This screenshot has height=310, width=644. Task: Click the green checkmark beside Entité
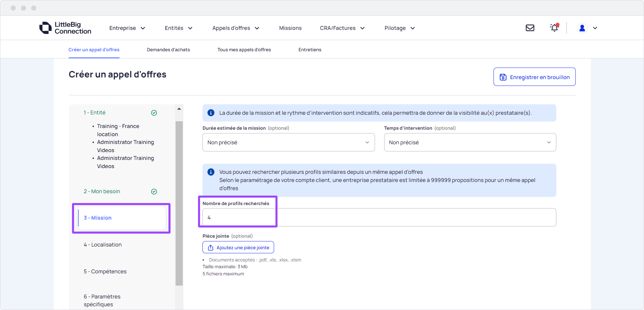(154, 113)
